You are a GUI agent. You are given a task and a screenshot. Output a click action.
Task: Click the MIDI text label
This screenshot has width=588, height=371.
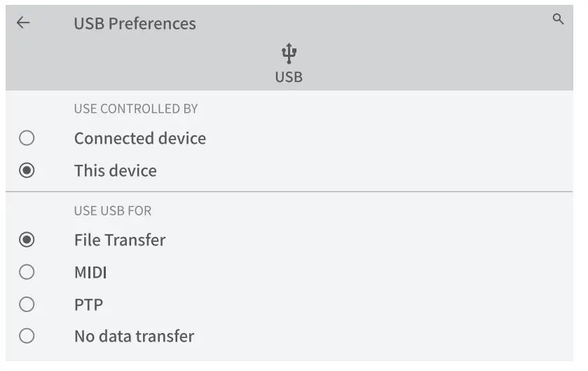click(90, 272)
